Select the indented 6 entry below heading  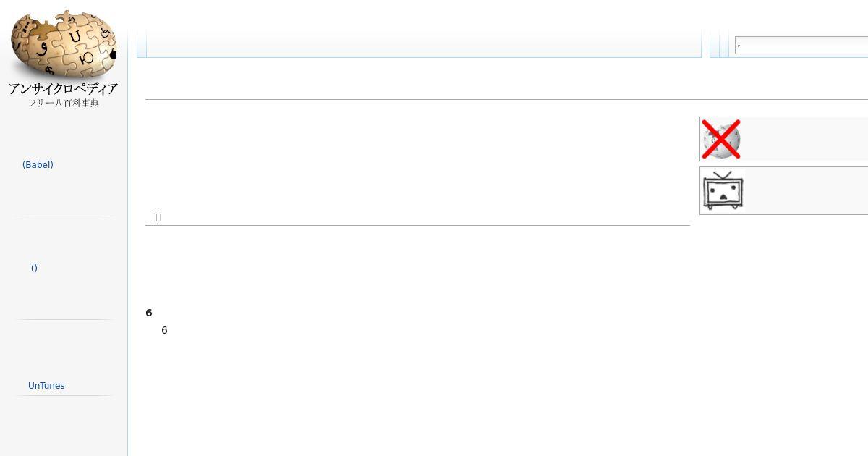[x=164, y=330]
